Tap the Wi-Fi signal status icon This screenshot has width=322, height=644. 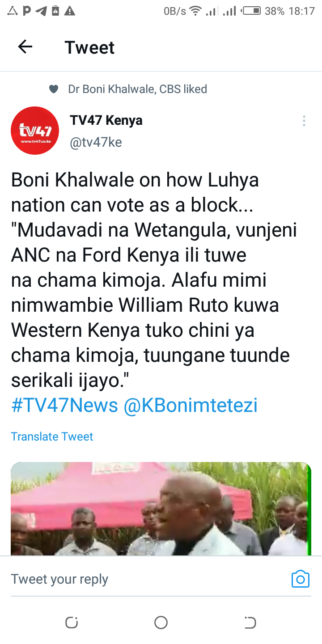click(195, 11)
